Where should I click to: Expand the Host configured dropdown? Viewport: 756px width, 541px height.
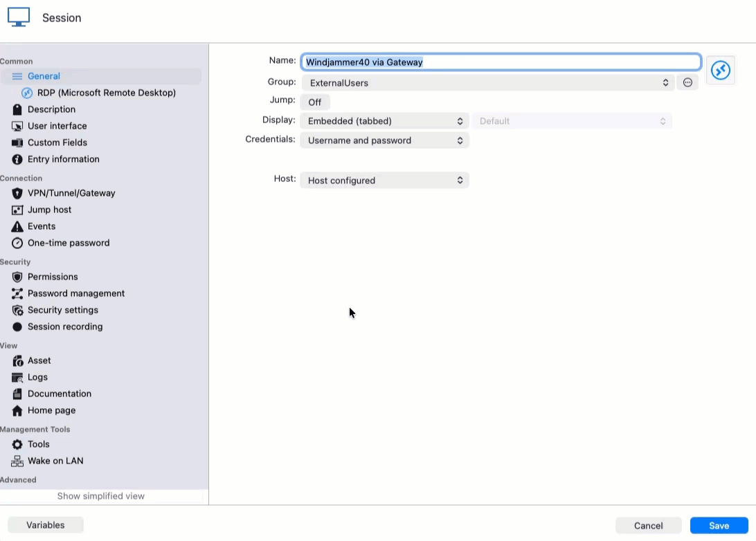pos(384,181)
